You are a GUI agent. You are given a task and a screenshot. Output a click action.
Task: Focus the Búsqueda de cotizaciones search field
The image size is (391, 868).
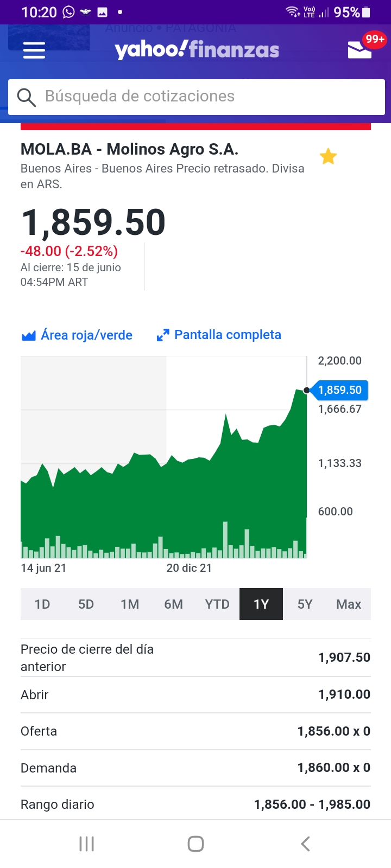[x=196, y=97]
